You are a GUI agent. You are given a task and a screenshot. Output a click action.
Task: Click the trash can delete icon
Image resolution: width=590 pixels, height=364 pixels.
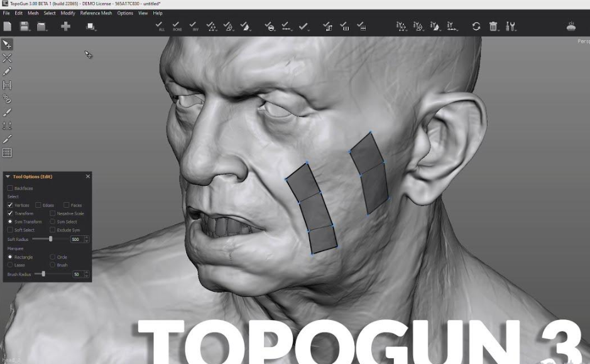(493, 26)
